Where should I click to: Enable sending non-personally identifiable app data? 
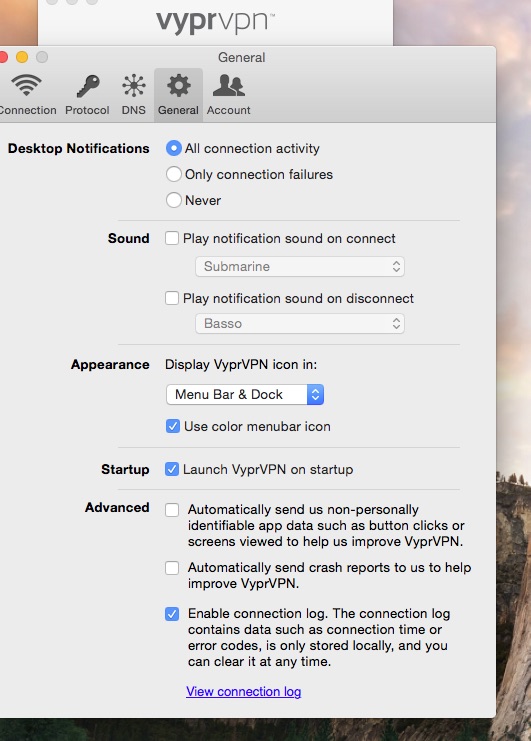coord(172,510)
